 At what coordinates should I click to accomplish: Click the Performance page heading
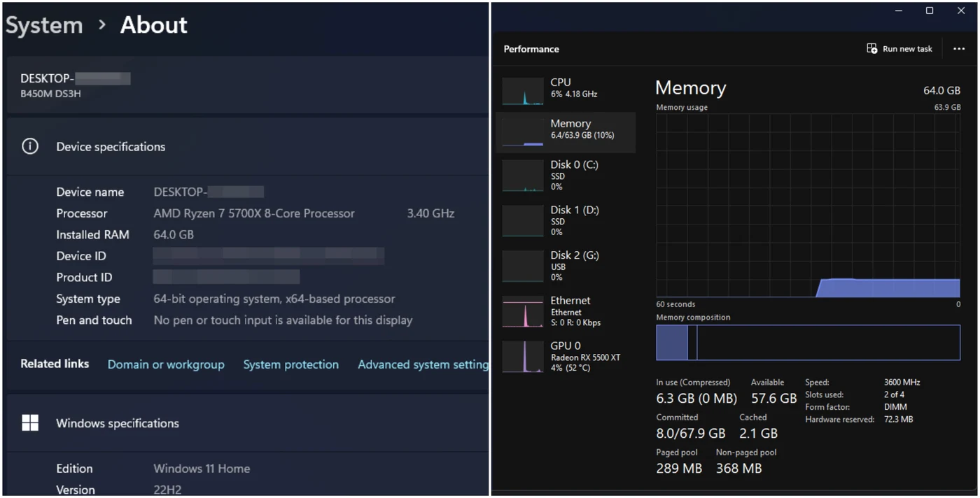531,49
